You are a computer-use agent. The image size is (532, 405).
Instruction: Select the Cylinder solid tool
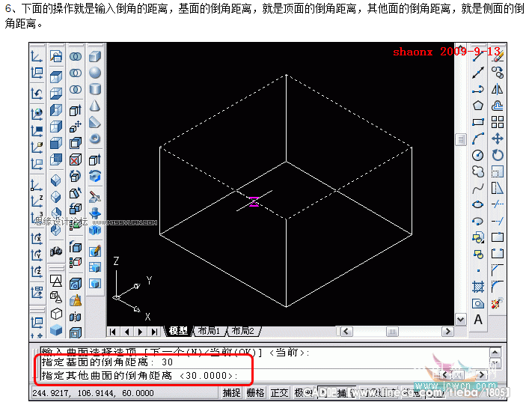pos(95,89)
